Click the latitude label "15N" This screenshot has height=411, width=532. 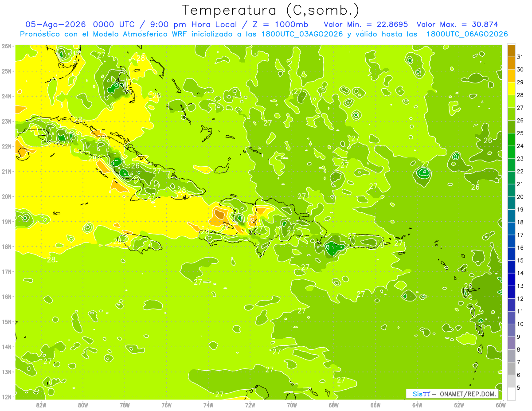7,322
